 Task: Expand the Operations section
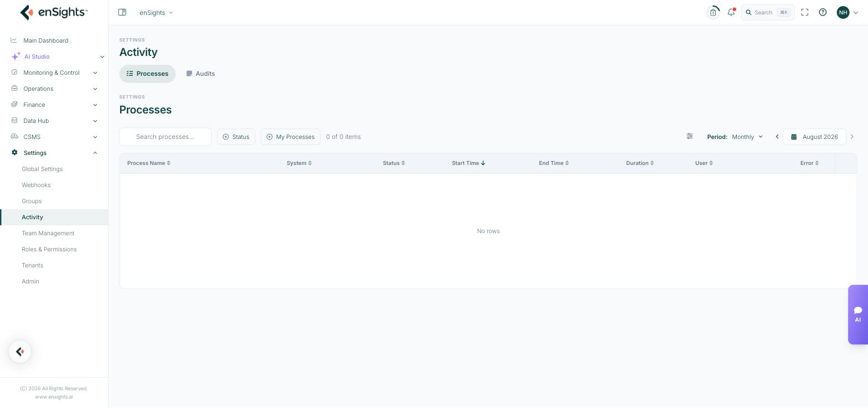(54, 89)
